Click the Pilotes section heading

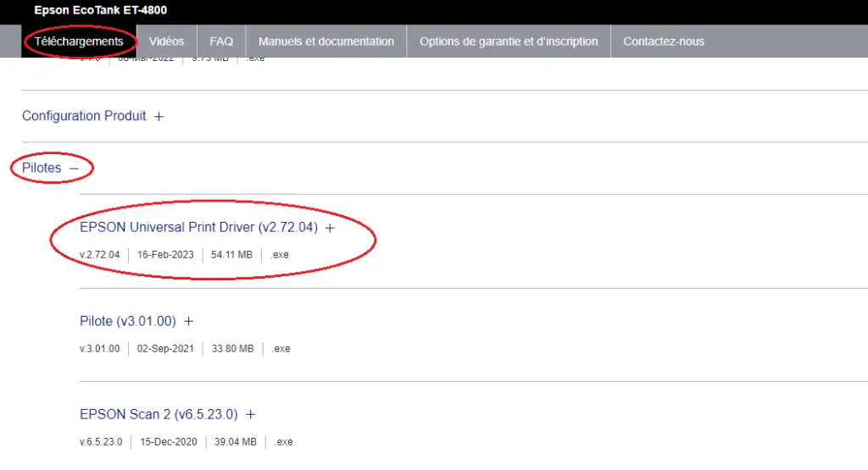point(42,168)
